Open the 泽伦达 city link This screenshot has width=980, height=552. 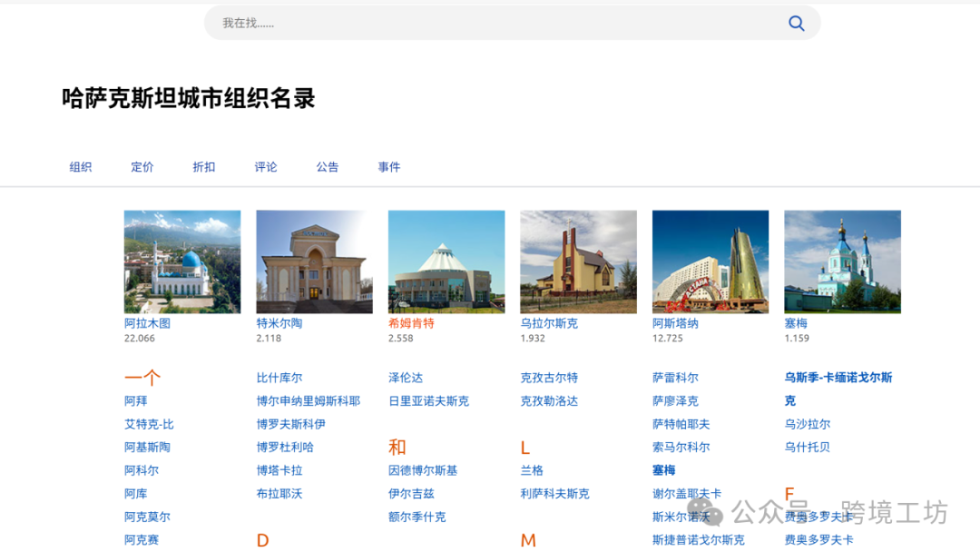click(x=405, y=377)
